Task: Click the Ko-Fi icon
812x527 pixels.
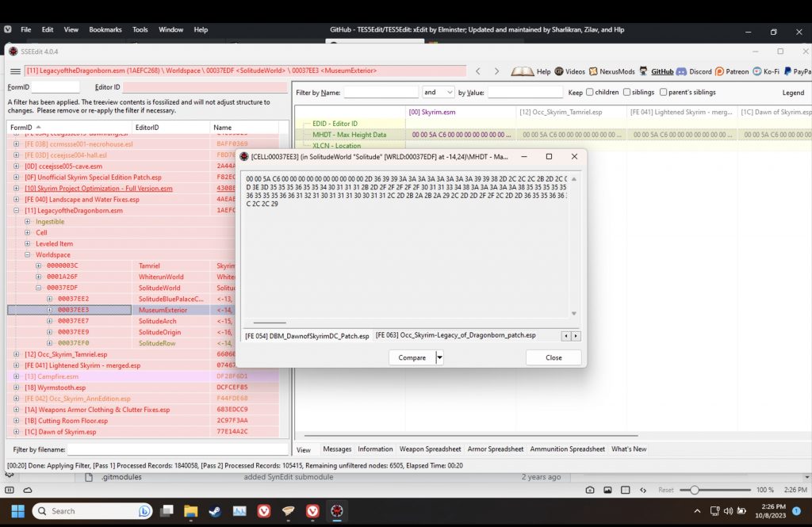Action: (x=757, y=71)
